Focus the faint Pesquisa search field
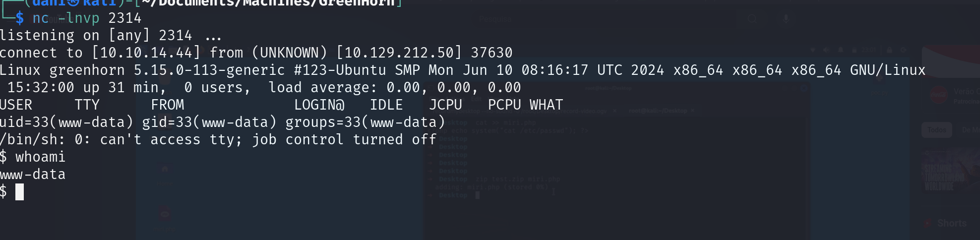This screenshot has height=240, width=980. coord(495,19)
